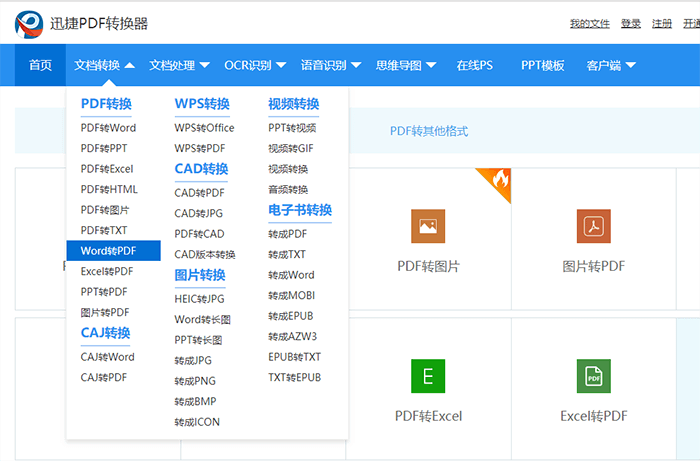Click the 登录 link
The image size is (700, 461).
pos(630,24)
